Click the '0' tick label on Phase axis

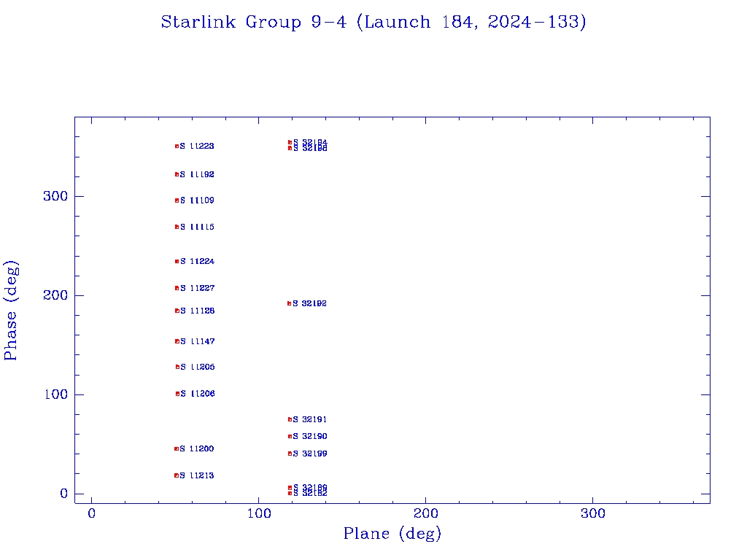click(x=64, y=494)
